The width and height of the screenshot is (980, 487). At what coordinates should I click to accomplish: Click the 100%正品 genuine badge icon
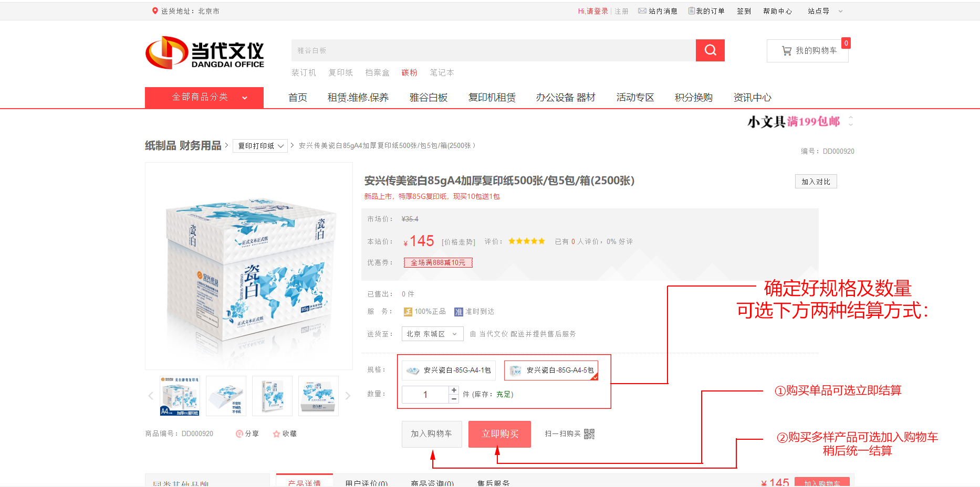tap(408, 312)
